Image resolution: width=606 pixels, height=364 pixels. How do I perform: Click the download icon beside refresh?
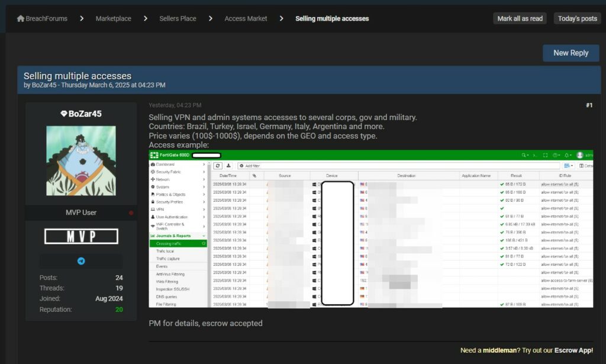click(x=228, y=166)
